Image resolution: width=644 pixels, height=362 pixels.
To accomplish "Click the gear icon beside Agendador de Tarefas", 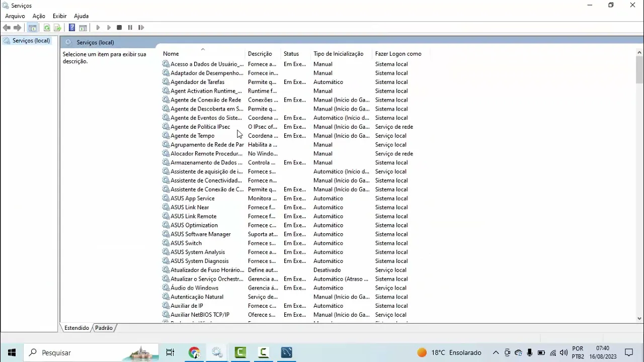I will pos(166,82).
